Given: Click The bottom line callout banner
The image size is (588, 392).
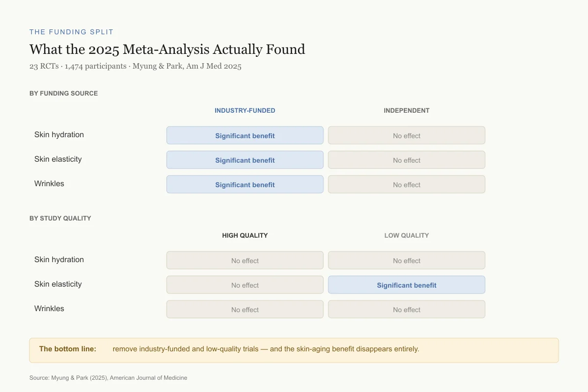Looking at the screenshot, I should [x=294, y=350].
